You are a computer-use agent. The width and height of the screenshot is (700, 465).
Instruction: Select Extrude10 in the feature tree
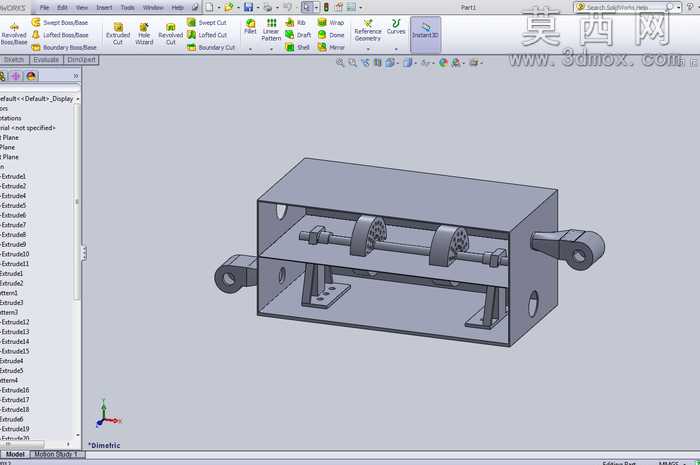[x=15, y=254]
